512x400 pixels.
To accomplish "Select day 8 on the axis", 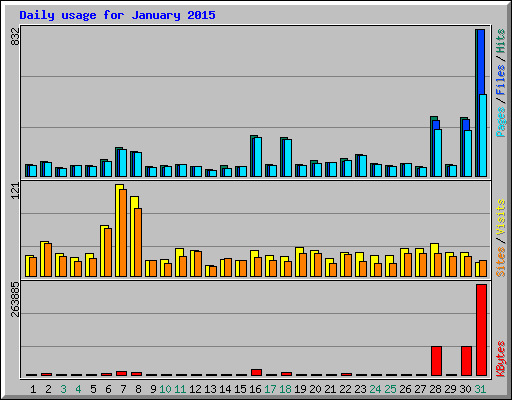I will click(x=138, y=389).
